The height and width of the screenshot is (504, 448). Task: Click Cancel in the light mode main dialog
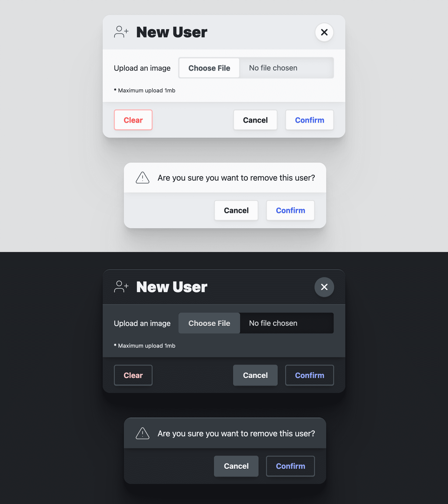tap(255, 120)
